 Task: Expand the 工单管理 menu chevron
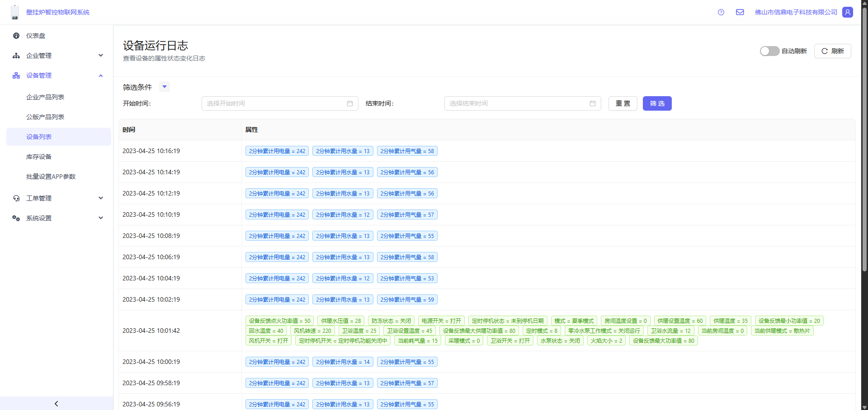click(101, 198)
